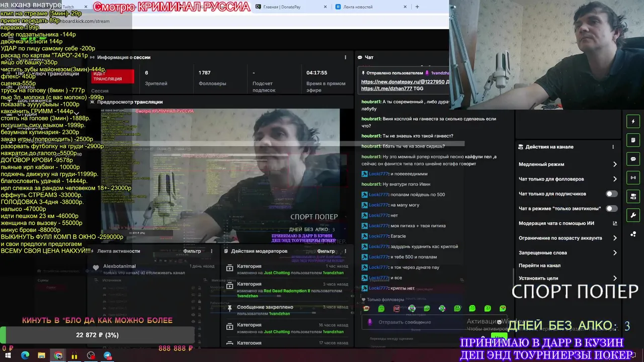Image resolution: width=644 pixels, height=362 pixels.
Task: Open the camera stream sidebar icon
Action: click(x=633, y=196)
